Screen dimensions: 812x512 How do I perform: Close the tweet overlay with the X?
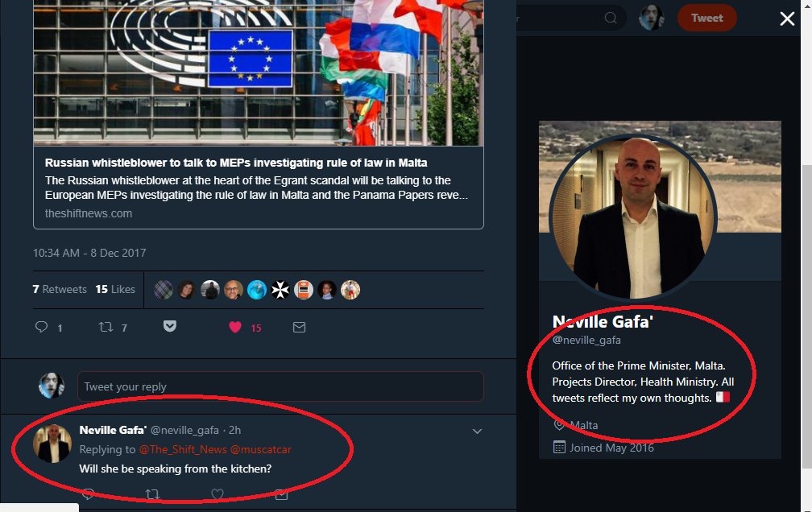click(x=787, y=19)
